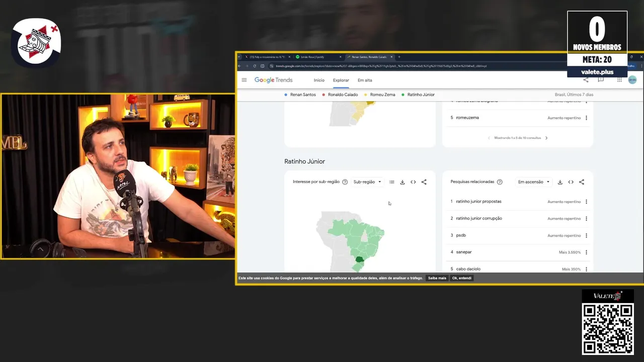Click the 'ratinho junior propostas' query

[x=478, y=202]
